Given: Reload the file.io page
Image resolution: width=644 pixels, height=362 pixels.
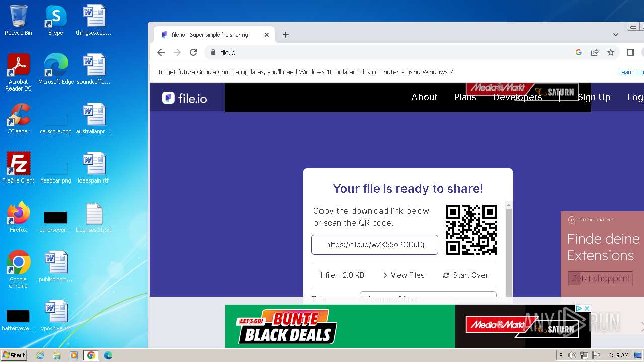Looking at the screenshot, I should tap(193, 52).
